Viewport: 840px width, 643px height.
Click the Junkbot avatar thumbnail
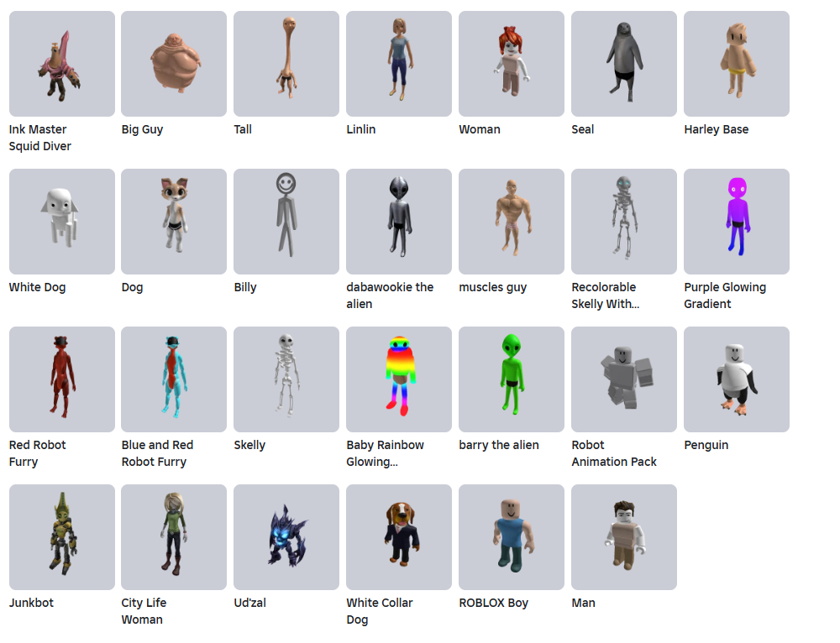coord(62,537)
